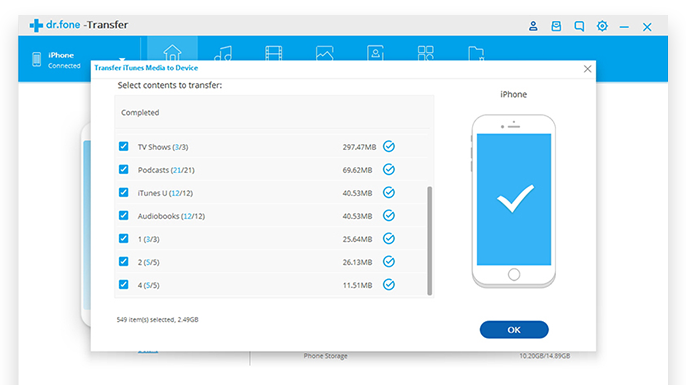686x385 pixels.
Task: Expand the iPhone device dropdown arrow
Action: tap(122, 59)
